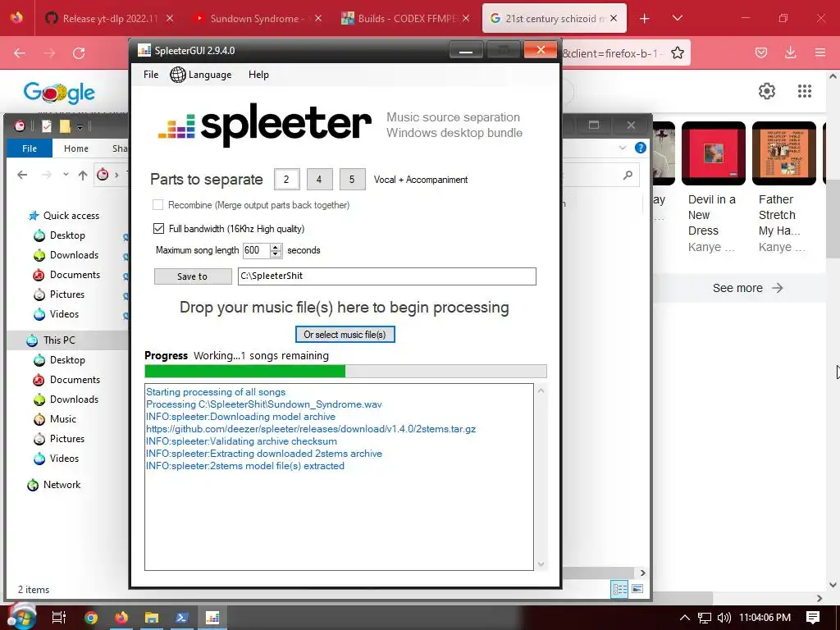Increase maximum song length with up arrow
The image size is (840, 630).
[x=276, y=247]
